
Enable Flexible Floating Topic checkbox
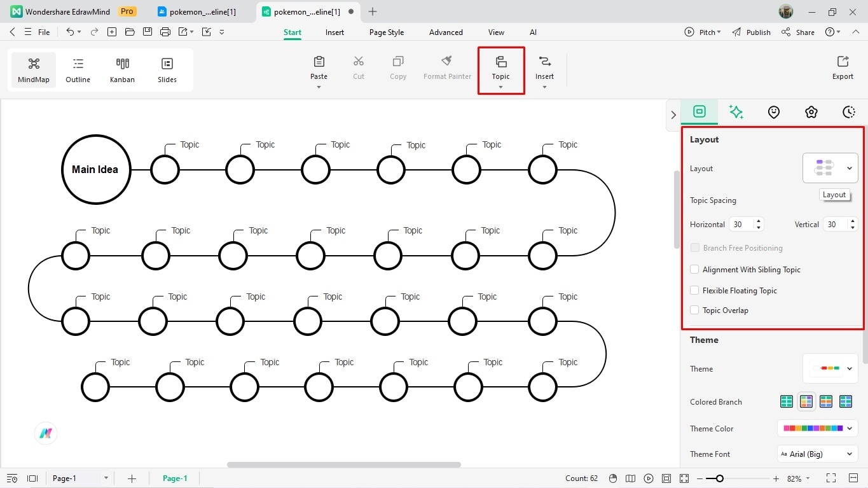point(694,290)
